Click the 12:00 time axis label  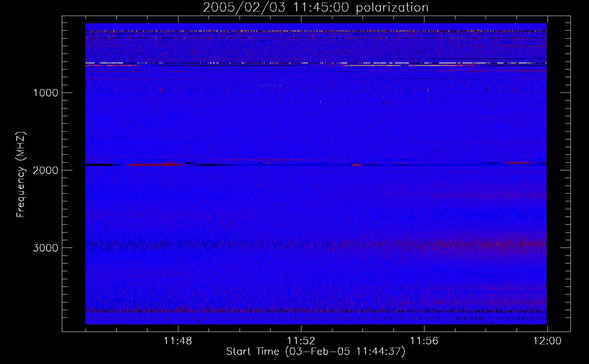[x=547, y=341]
